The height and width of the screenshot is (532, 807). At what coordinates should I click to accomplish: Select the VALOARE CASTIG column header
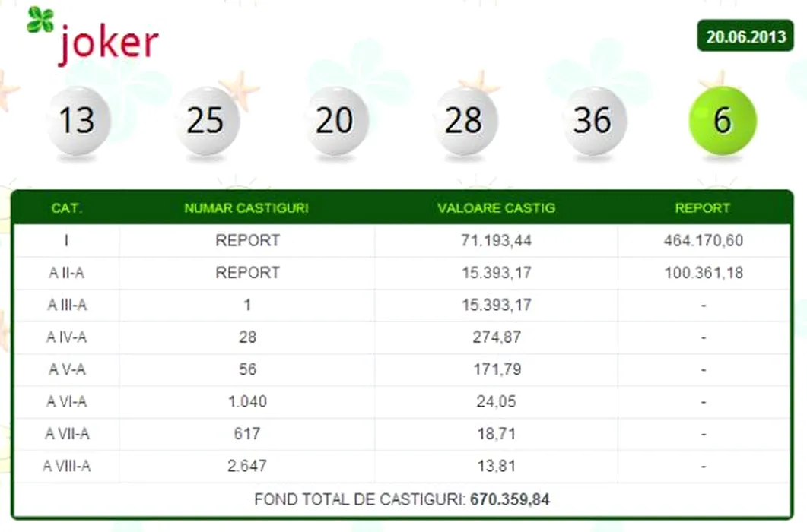point(496,208)
